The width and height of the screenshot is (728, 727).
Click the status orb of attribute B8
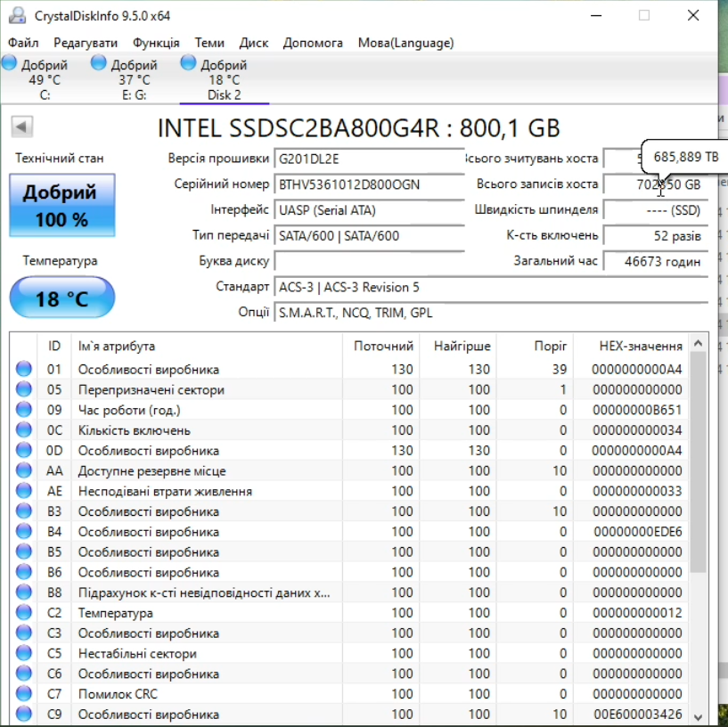[x=24, y=592]
